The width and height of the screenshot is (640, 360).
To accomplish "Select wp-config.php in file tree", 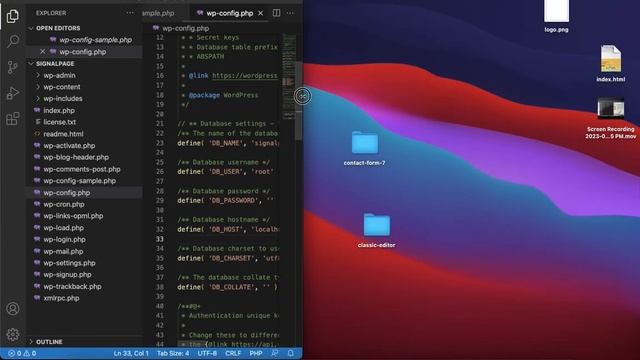I will 67,193.
